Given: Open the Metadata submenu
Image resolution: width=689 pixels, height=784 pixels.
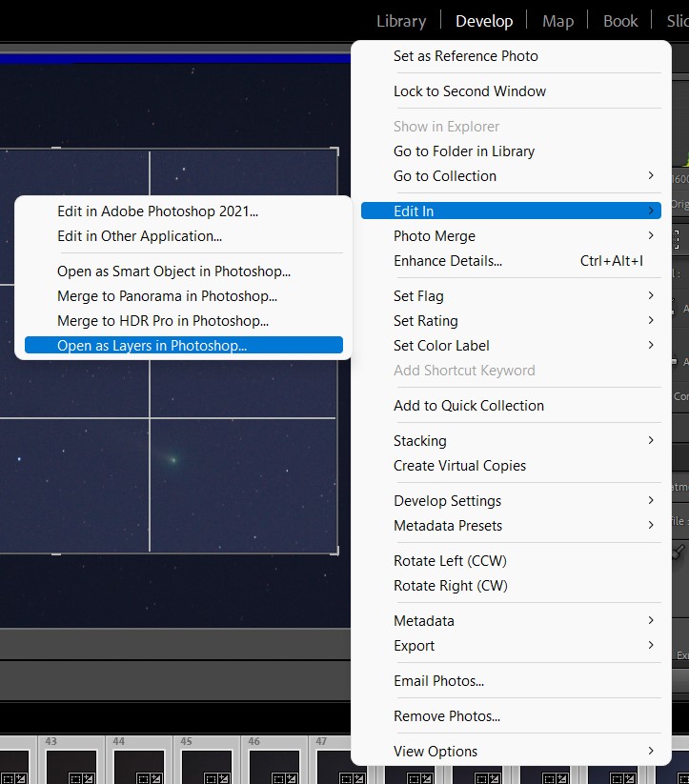Looking at the screenshot, I should pos(511,621).
